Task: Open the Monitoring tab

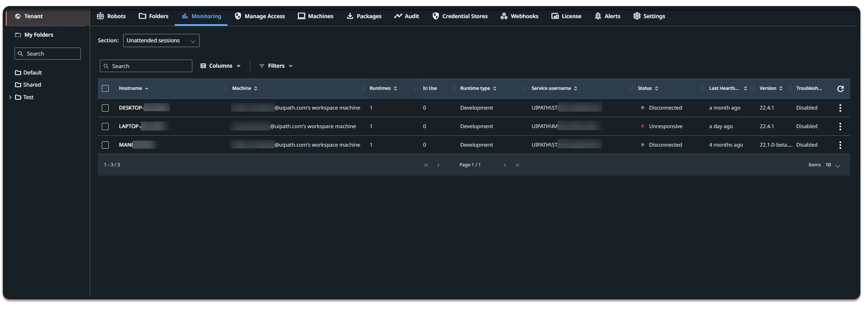Action: (x=201, y=16)
